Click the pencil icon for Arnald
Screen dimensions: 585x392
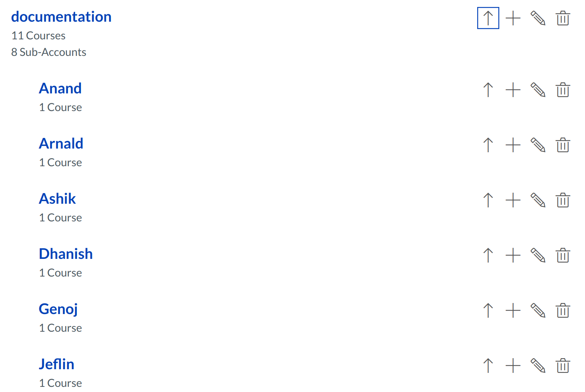[x=538, y=145]
